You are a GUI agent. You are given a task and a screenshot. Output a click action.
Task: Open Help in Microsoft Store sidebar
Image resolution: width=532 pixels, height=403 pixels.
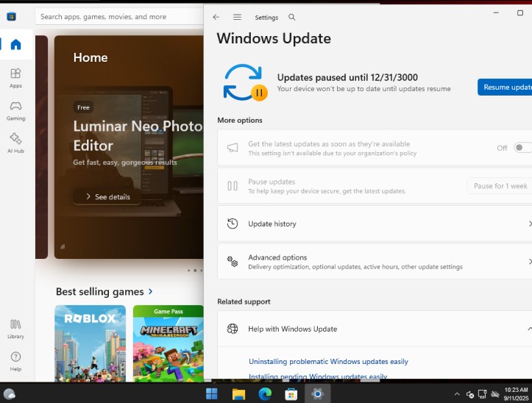click(15, 362)
